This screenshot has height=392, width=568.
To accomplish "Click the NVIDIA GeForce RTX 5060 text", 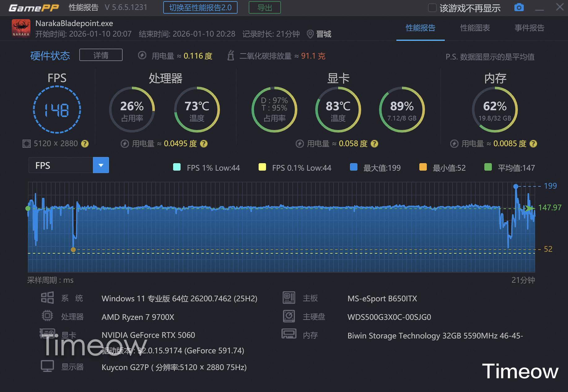I will (148, 335).
